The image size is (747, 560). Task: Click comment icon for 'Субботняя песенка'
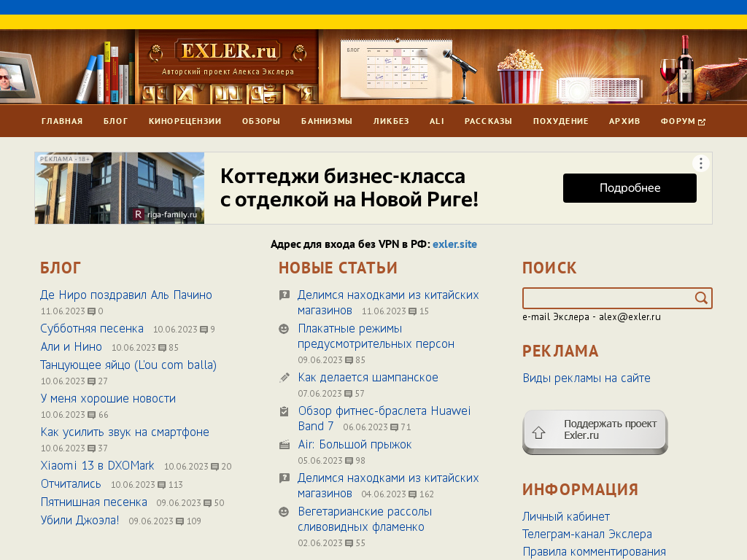[204, 330]
